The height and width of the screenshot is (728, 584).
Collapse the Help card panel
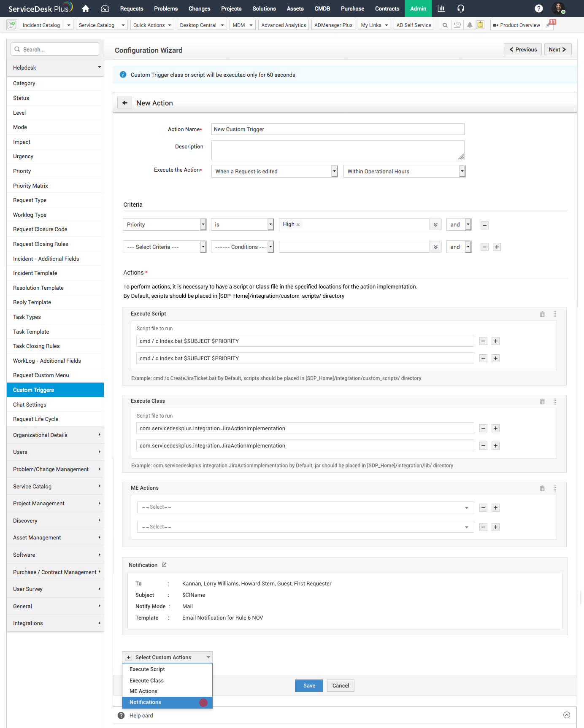click(x=567, y=715)
